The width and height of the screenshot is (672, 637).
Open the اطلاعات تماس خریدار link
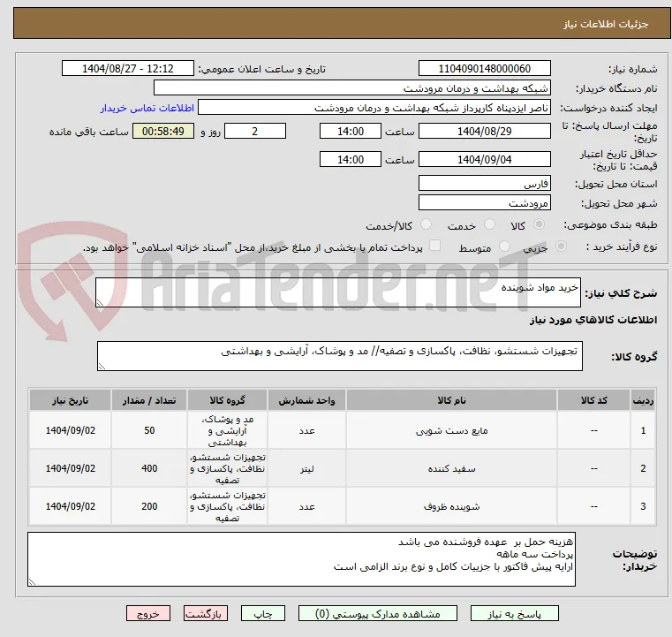[x=147, y=108]
